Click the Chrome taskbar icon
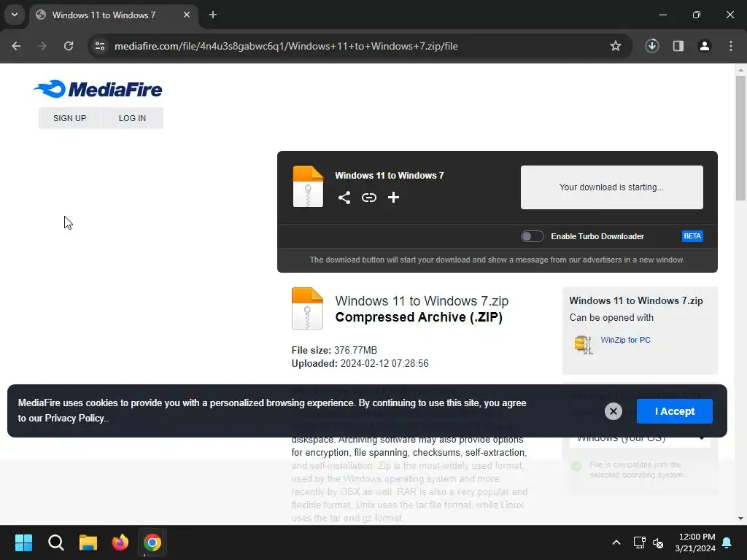The width and height of the screenshot is (747, 560). 152,542
